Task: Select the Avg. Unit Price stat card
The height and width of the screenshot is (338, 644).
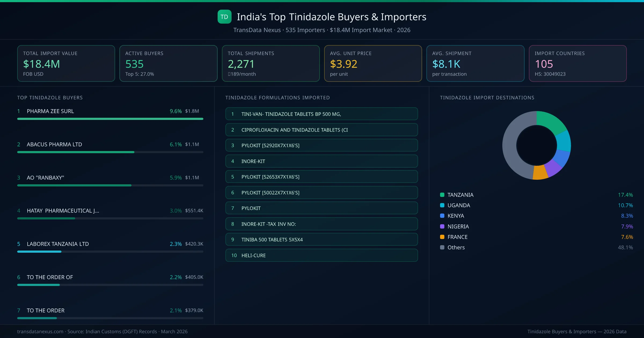Action: 373,63
